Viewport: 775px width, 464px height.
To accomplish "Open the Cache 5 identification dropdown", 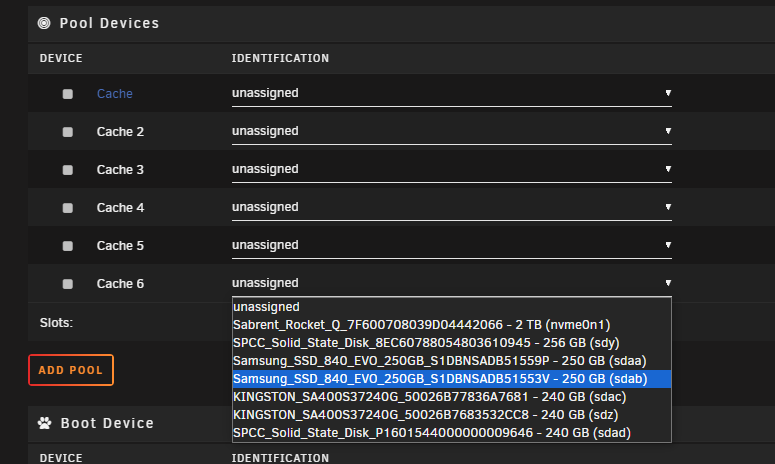I will tap(452, 246).
